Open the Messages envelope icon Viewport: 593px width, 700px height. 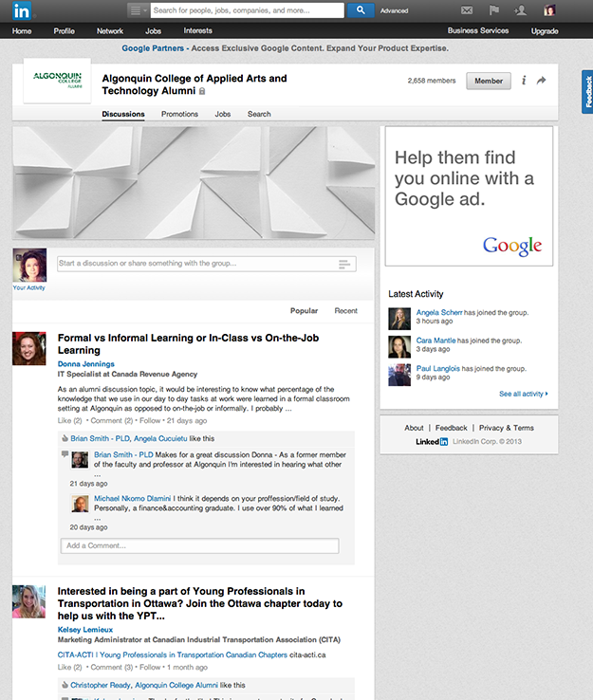tap(467, 9)
